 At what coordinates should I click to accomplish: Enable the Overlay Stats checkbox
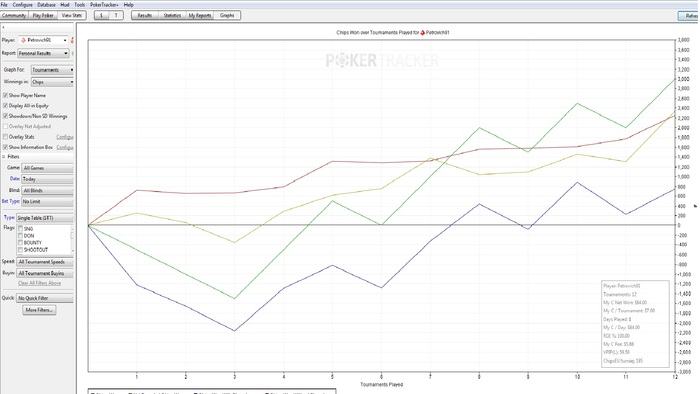(x=5, y=137)
